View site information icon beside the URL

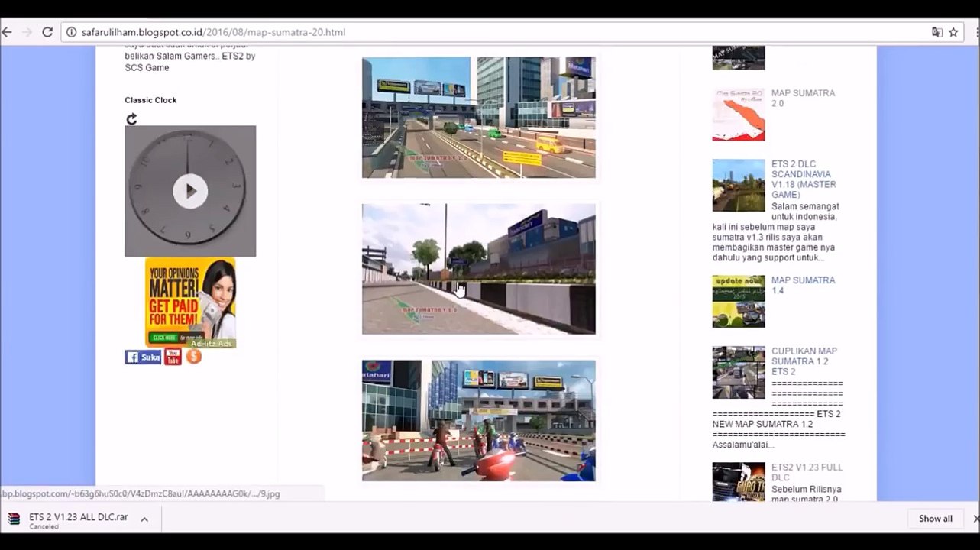[72, 32]
